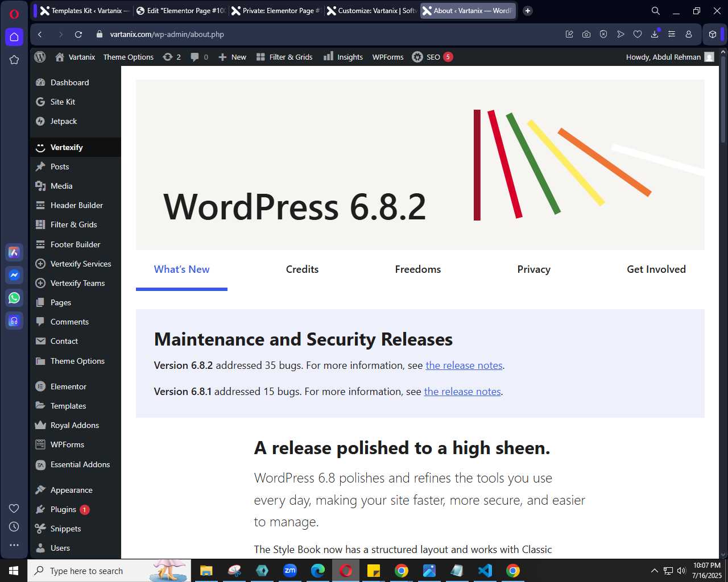
Task: Open Elementor menu item
Action: click(x=75, y=386)
